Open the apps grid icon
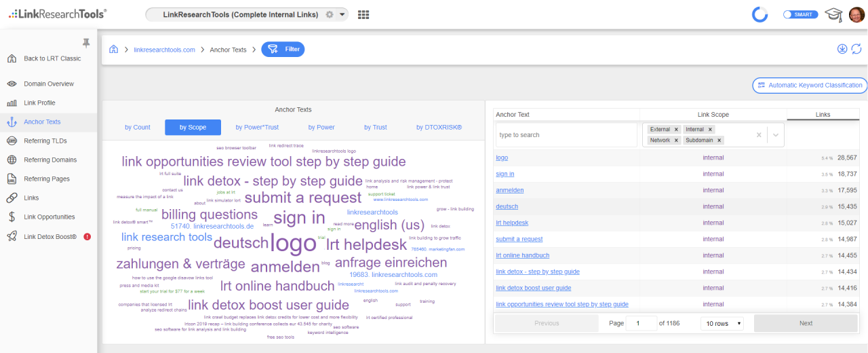Viewport: 868px width, 353px height. pyautogui.click(x=363, y=14)
